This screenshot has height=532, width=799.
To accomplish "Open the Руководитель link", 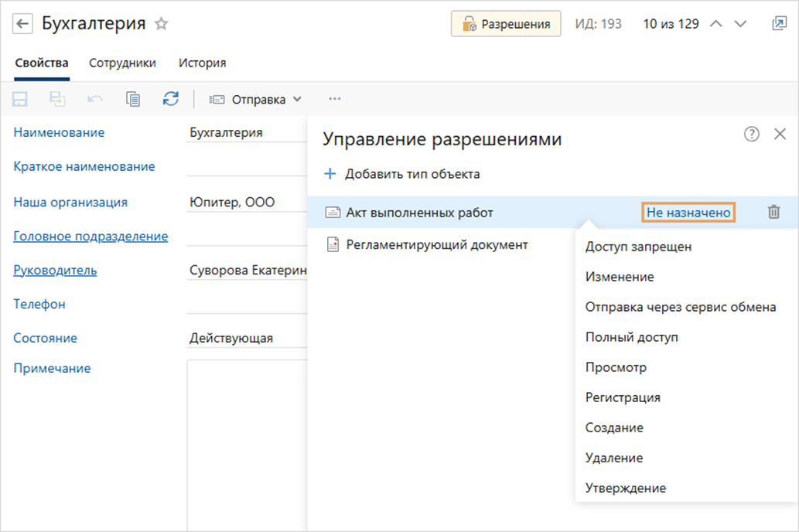I will (x=55, y=270).
